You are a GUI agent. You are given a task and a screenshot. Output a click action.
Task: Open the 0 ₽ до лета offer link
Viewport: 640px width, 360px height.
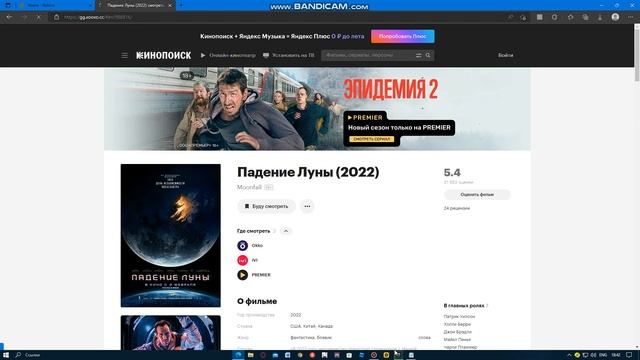pyautogui.click(x=347, y=36)
